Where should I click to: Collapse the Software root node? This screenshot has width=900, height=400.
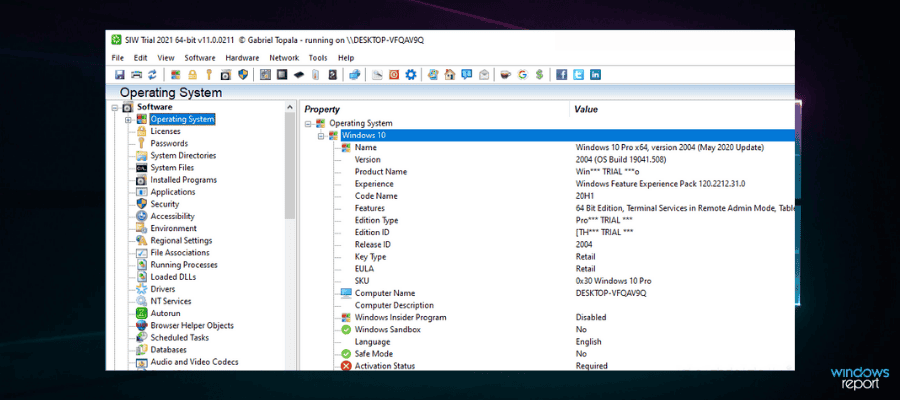115,107
